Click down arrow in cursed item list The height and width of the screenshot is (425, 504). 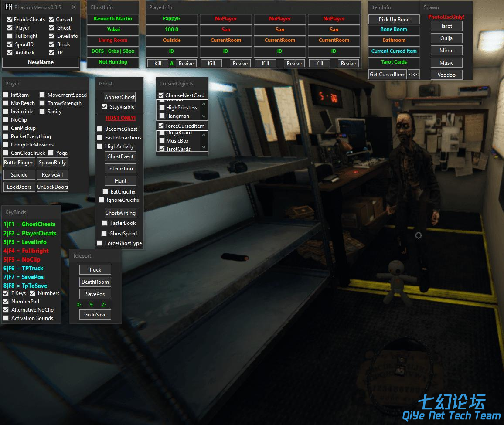point(204,147)
